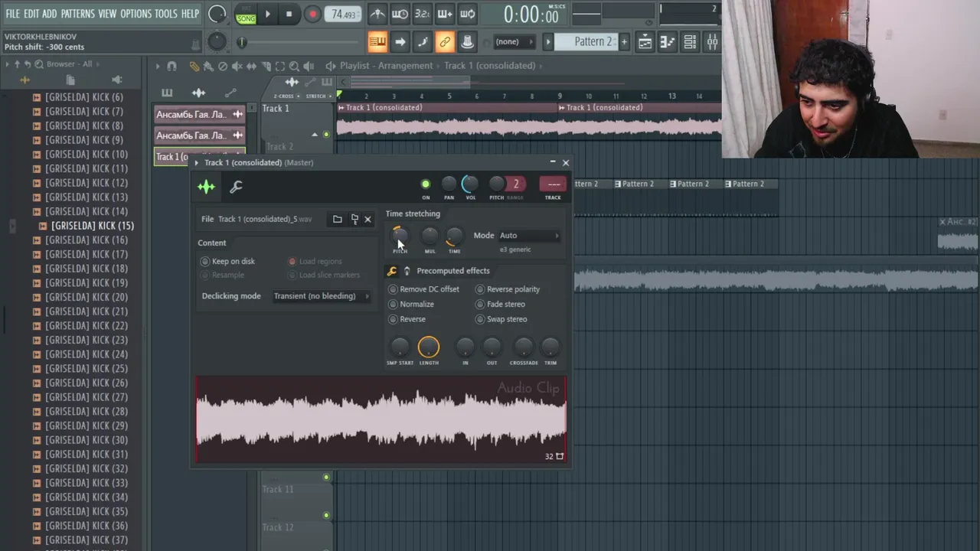Click waveform icon on first Ансамбь Гая clip
Viewport: 980px width, 551px height.
[x=237, y=114]
